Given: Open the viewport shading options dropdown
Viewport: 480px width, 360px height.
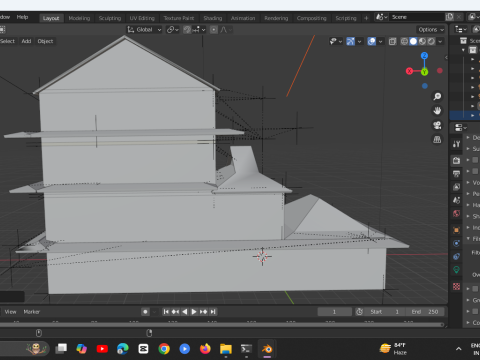Looking at the screenshot, I should click(440, 42).
